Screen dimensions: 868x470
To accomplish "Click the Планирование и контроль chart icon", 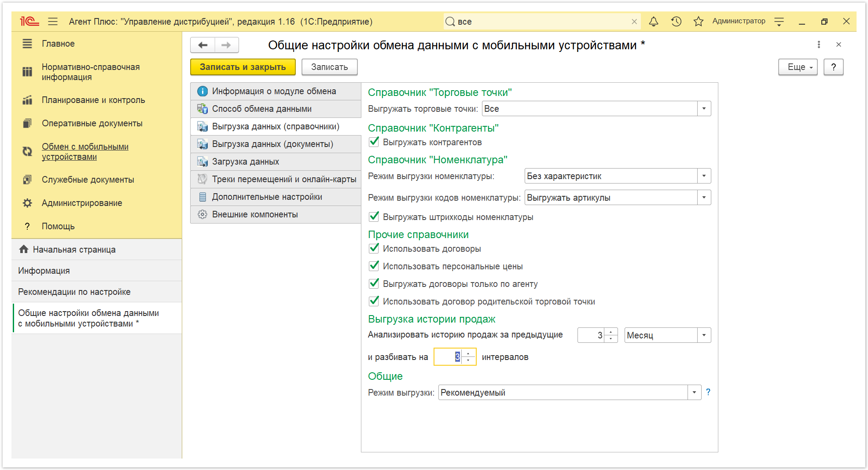I will [27, 100].
